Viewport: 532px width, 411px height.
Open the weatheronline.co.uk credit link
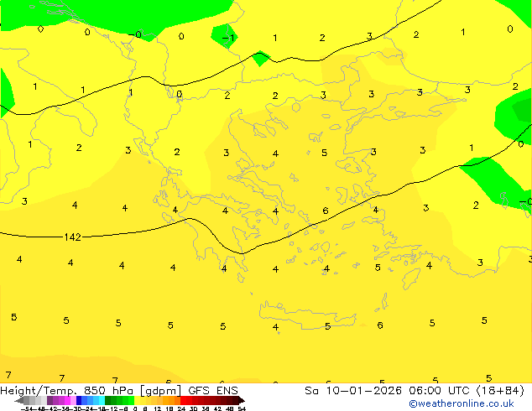(461, 403)
